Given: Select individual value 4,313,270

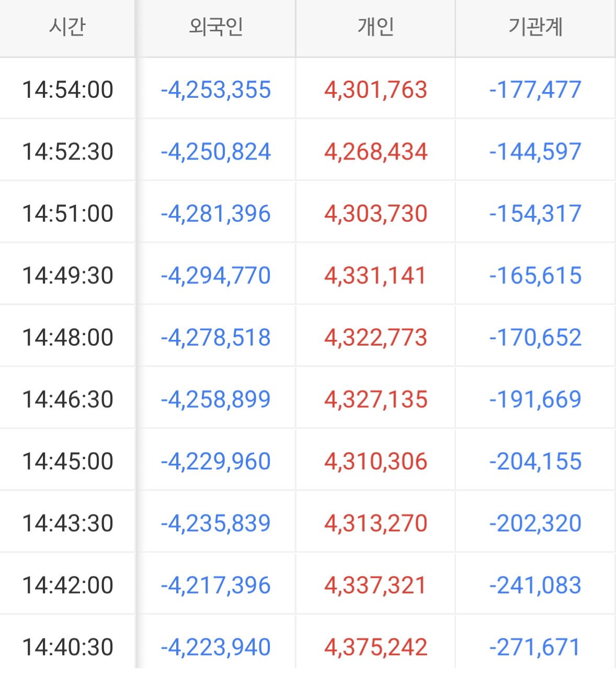Looking at the screenshot, I should (x=375, y=523).
